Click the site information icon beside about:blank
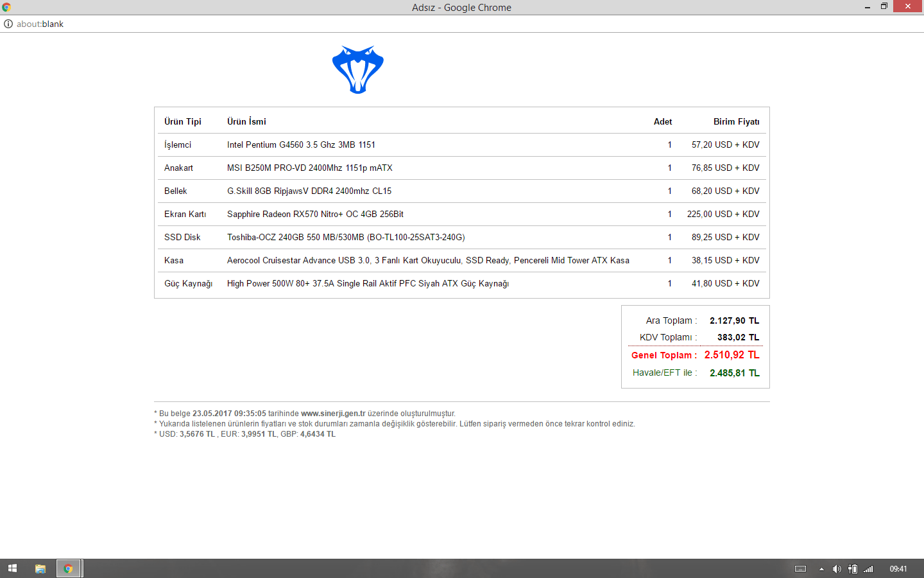Viewport: 924px width, 578px height. [x=8, y=24]
